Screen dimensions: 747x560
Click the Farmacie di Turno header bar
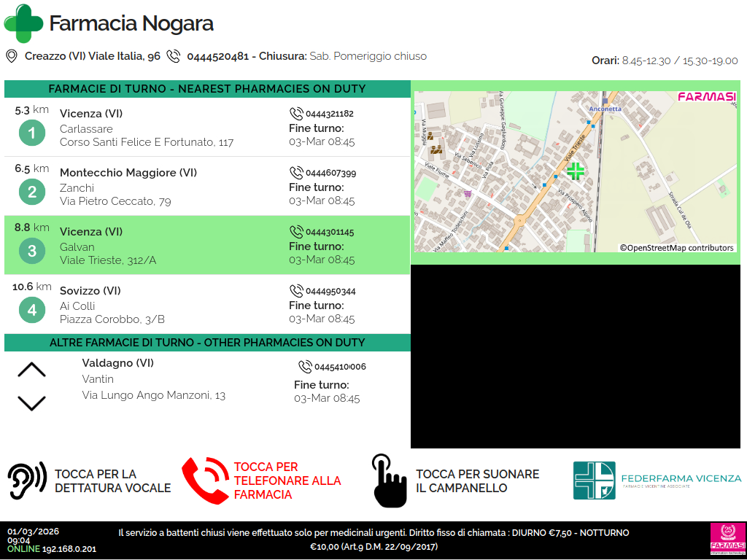coord(207,89)
